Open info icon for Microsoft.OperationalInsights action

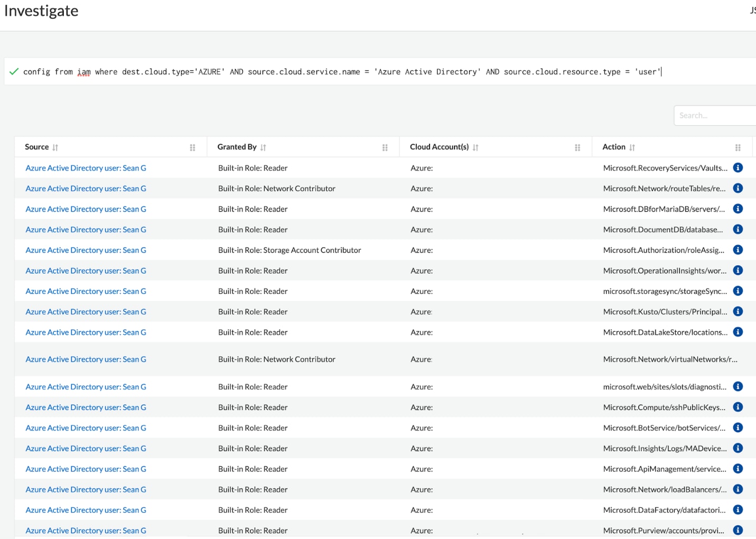pyautogui.click(x=738, y=271)
